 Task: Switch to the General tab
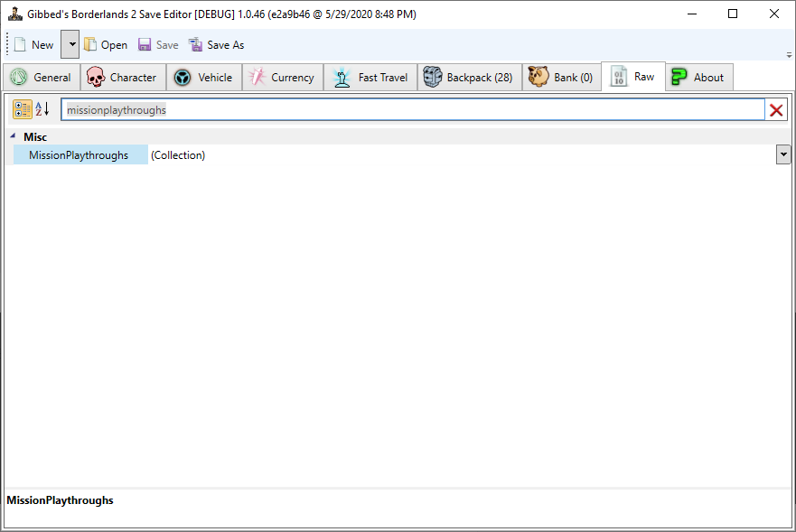pos(42,77)
